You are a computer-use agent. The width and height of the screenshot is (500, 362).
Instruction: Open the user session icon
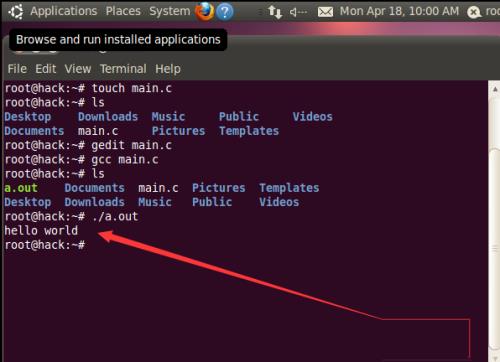(x=473, y=12)
